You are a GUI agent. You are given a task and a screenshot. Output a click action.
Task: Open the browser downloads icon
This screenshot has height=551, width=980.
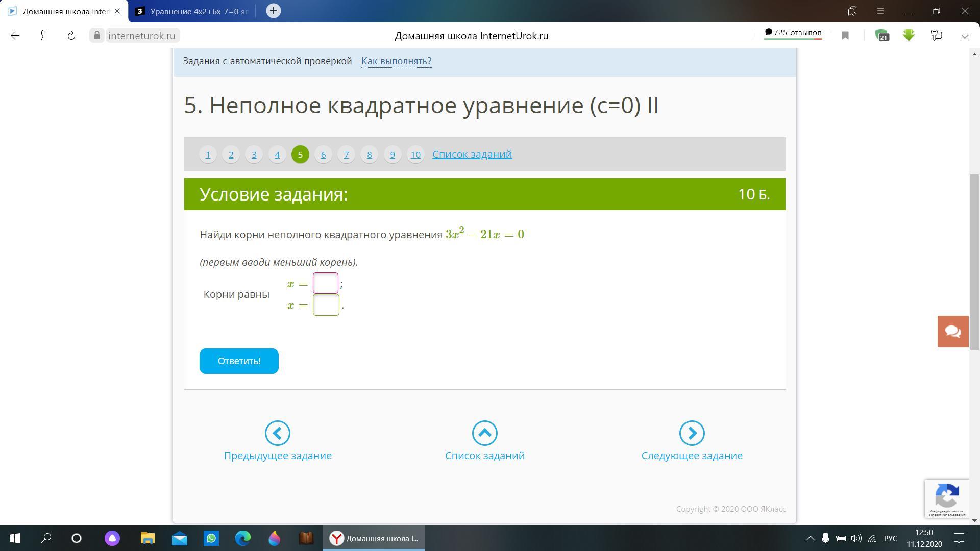point(964,36)
